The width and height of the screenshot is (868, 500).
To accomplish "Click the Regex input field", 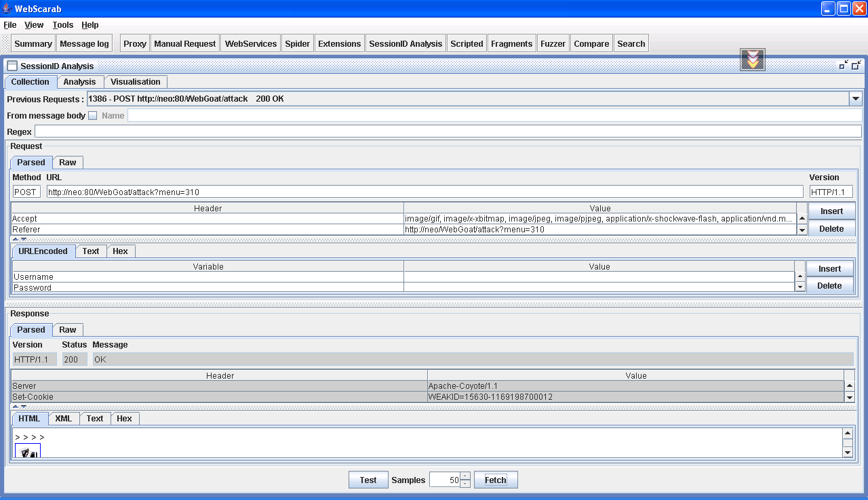I will pyautogui.click(x=448, y=131).
